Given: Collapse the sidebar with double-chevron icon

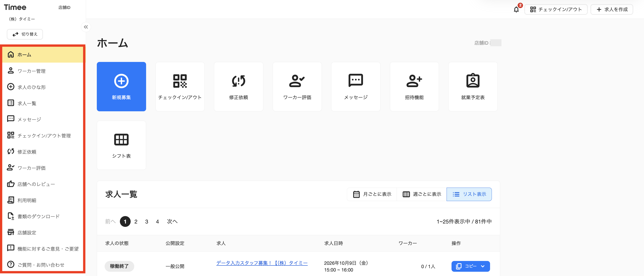Looking at the screenshot, I should [86, 27].
